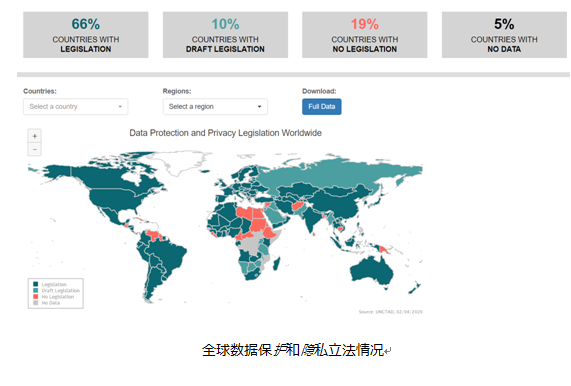
Task: Click the 10% draft legislation card
Action: (225, 35)
